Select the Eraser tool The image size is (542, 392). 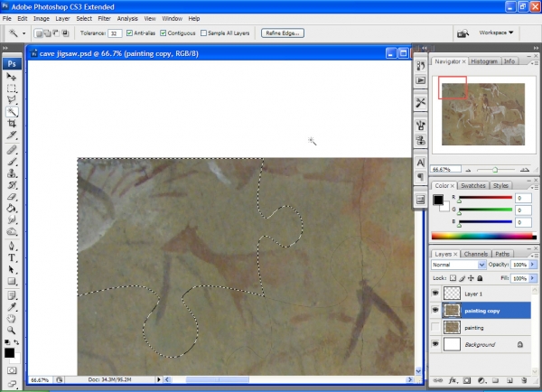click(12, 197)
